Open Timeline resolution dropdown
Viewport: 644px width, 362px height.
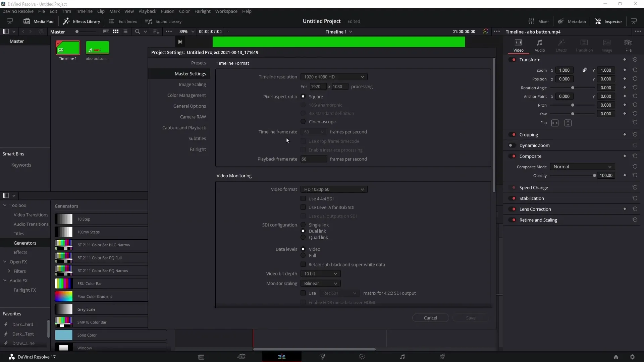pyautogui.click(x=333, y=76)
